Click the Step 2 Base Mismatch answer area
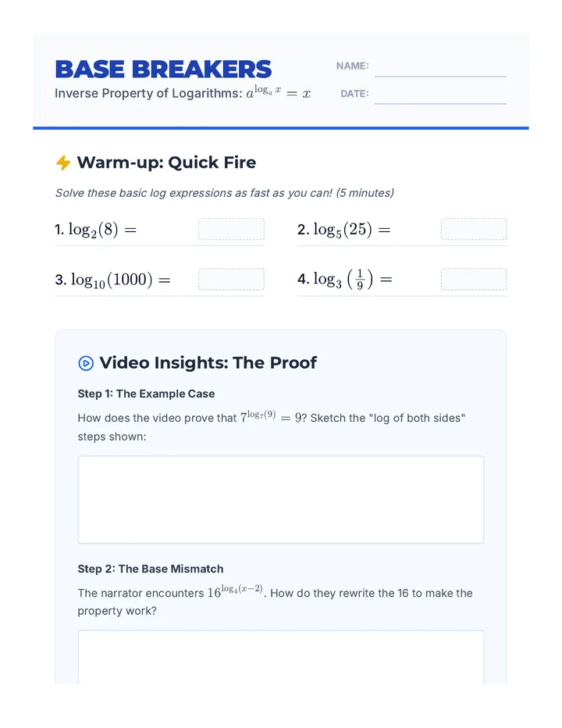The width and height of the screenshot is (562, 728). pos(281,657)
